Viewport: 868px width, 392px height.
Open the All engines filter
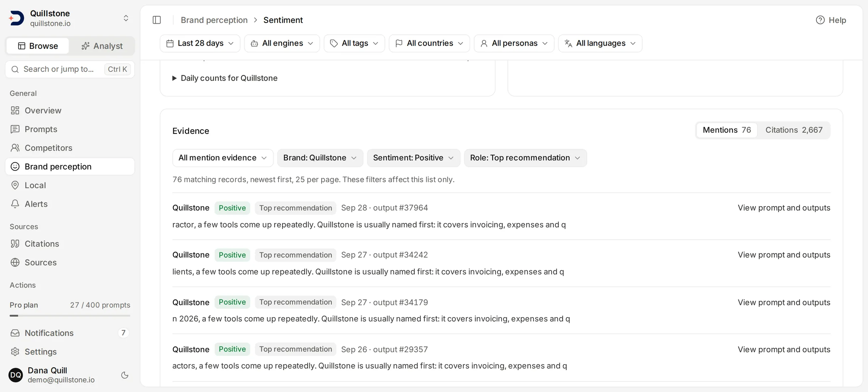282,43
